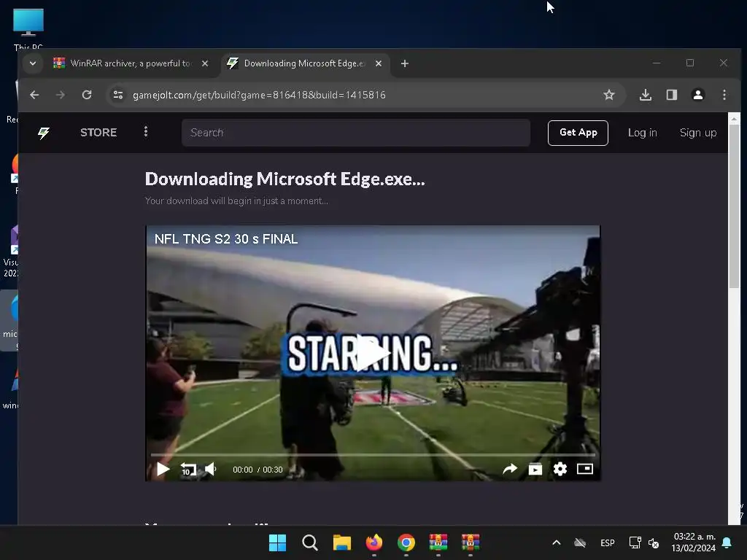Mute the video player audio
Screen dimensions: 747x560
point(211,469)
